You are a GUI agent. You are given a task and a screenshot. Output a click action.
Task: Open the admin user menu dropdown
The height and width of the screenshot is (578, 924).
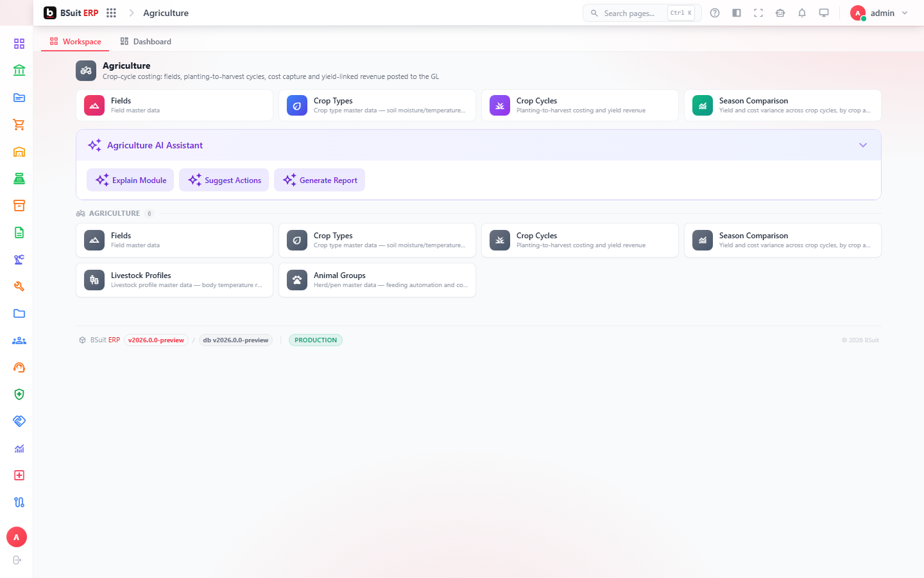coord(880,13)
